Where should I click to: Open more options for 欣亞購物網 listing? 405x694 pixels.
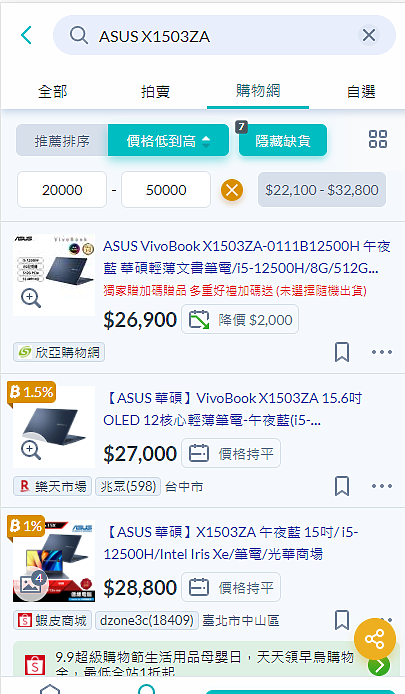point(382,352)
